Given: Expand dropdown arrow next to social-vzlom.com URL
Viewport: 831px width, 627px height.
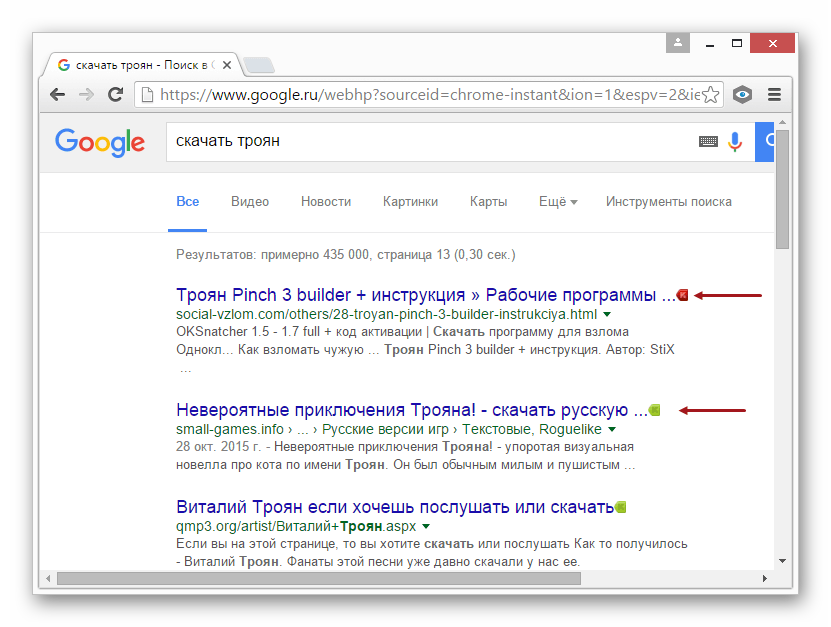Looking at the screenshot, I should pos(607,314).
